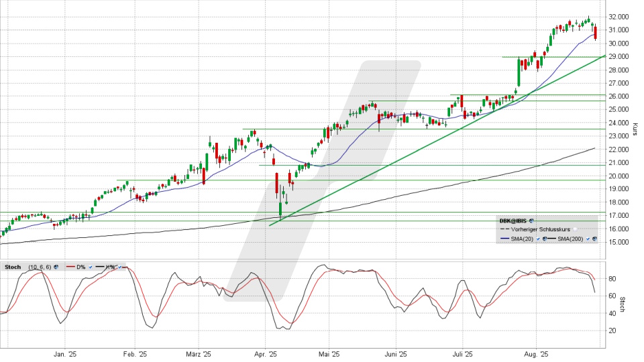Image resolution: width=644 pixels, height=362 pixels.
Task: Open the Stoch (10, 6, 6) settings icon
Action: 56,267
